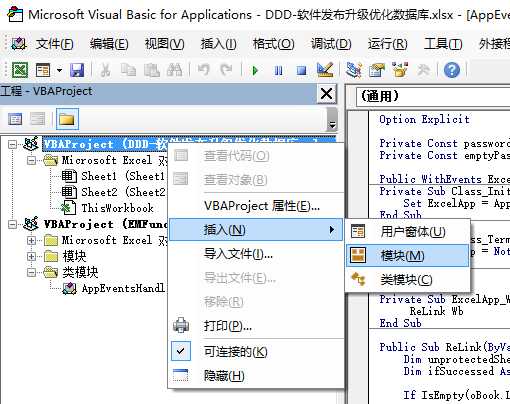Viewport: 510px width, 404px height.
Task: Click View Object icon in project panel
Action: click(37, 119)
